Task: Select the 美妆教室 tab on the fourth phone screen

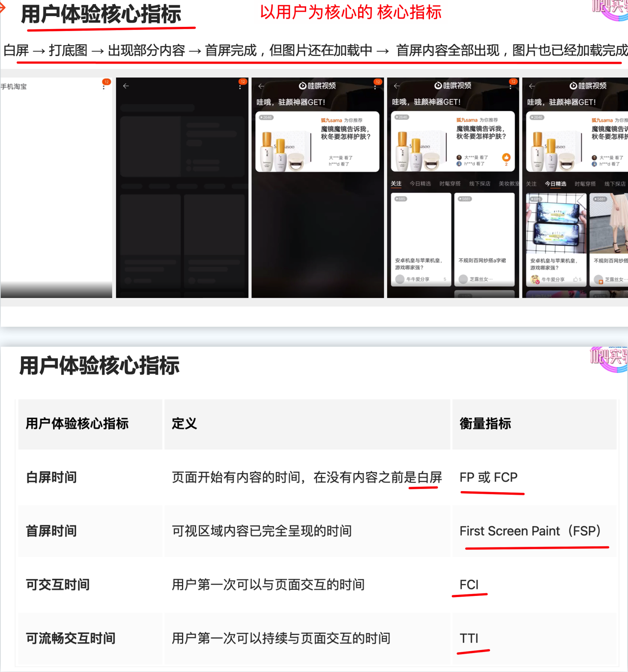Action: 509,183
